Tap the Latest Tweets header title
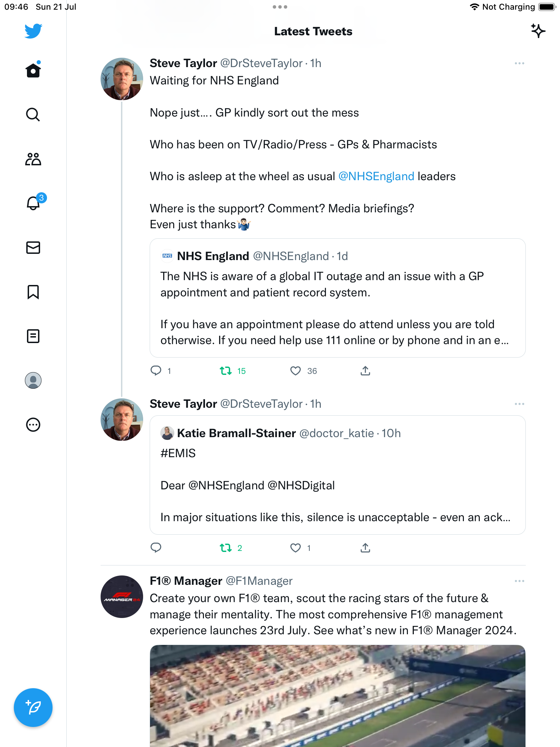This screenshot has height=747, width=560. click(313, 31)
